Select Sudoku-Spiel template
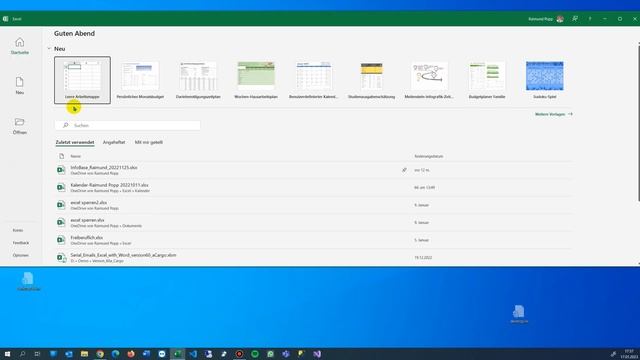Screen dimensions: 640x360 pyautogui.click(x=544, y=80)
